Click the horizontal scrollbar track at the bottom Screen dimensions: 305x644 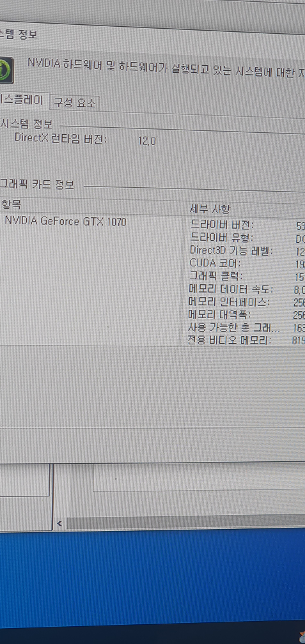click(185, 523)
